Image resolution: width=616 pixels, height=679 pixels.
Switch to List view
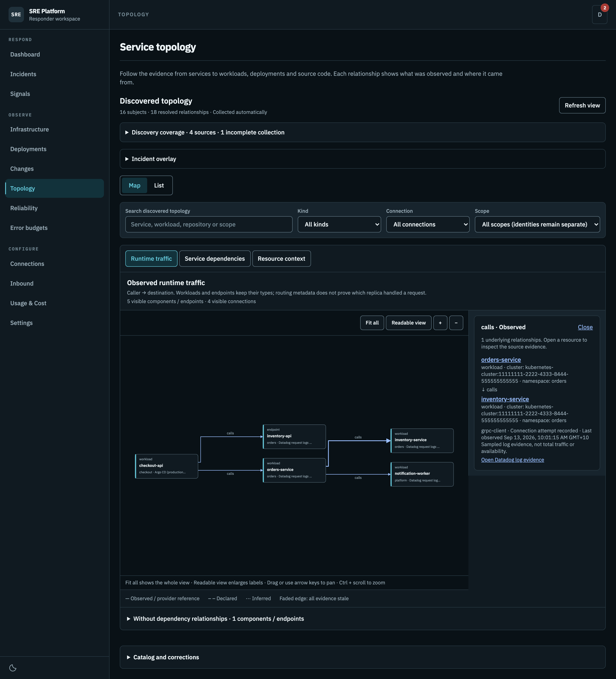click(159, 186)
